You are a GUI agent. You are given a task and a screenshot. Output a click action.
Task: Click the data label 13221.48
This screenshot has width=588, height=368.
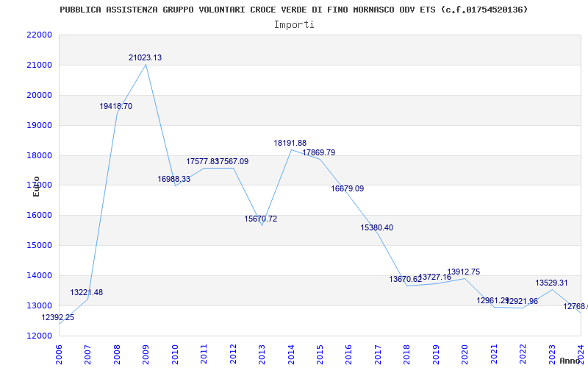[x=86, y=292]
